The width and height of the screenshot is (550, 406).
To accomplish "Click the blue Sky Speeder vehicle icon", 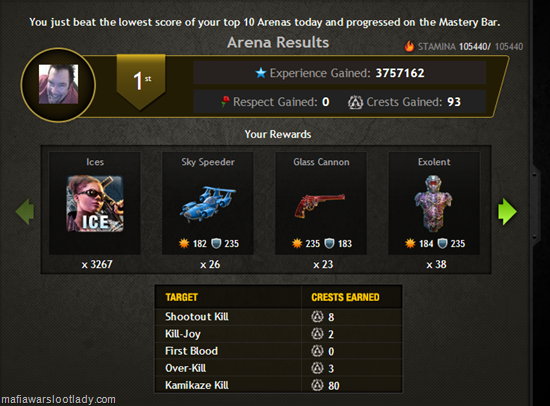I will [x=208, y=204].
